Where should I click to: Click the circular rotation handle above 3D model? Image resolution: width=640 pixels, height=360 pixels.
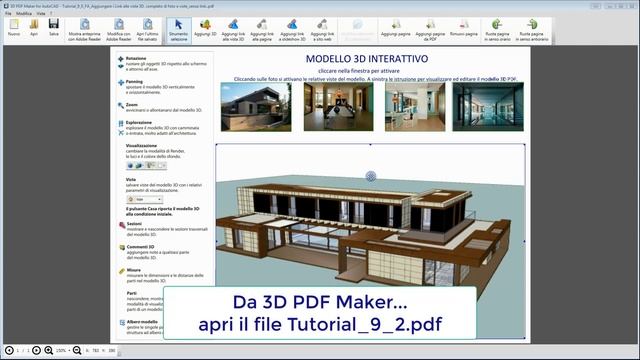tap(371, 176)
